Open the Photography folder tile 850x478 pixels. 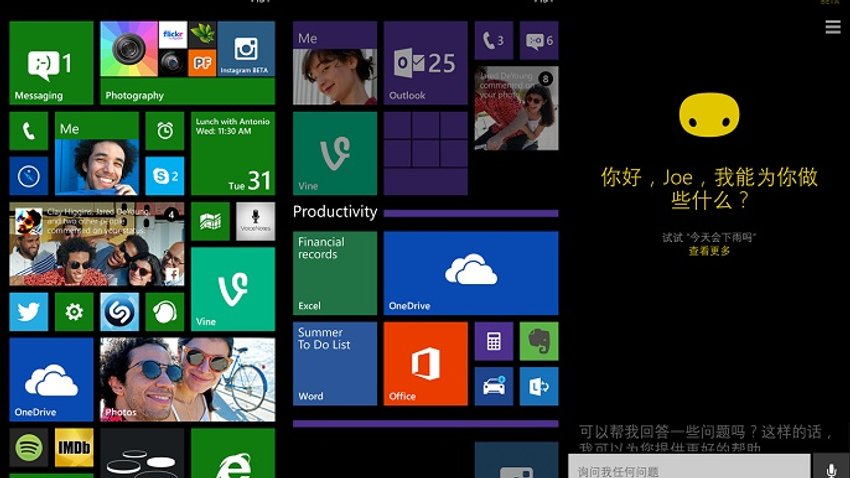(188, 63)
